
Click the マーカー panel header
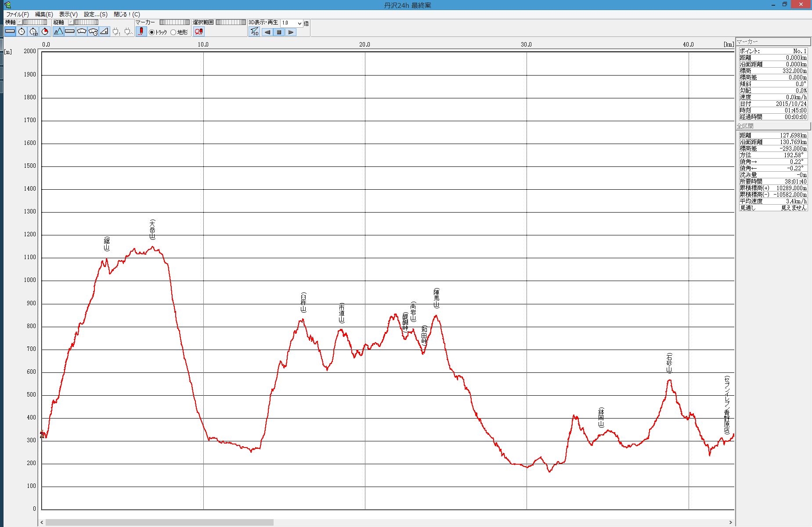[773, 42]
